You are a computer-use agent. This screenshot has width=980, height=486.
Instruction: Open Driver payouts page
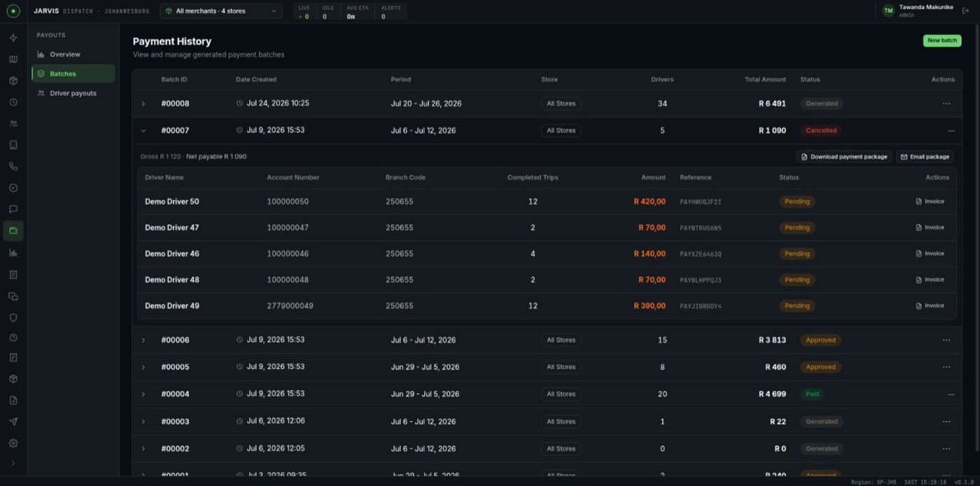point(73,93)
